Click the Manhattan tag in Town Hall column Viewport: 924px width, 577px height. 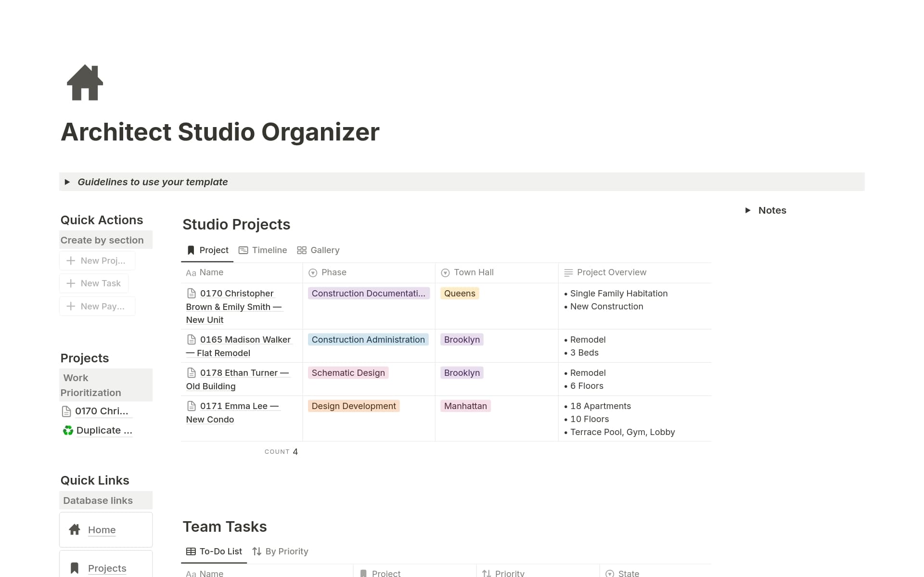[x=465, y=406]
